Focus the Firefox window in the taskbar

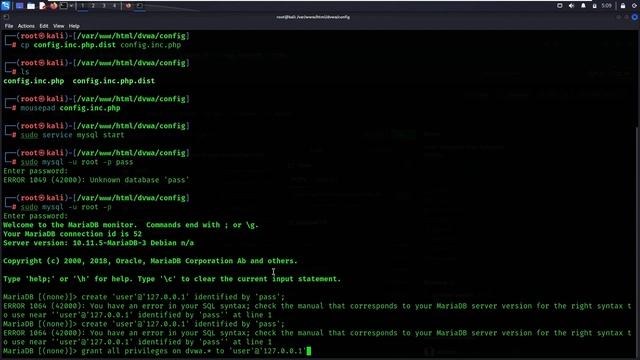click(x=129, y=6)
